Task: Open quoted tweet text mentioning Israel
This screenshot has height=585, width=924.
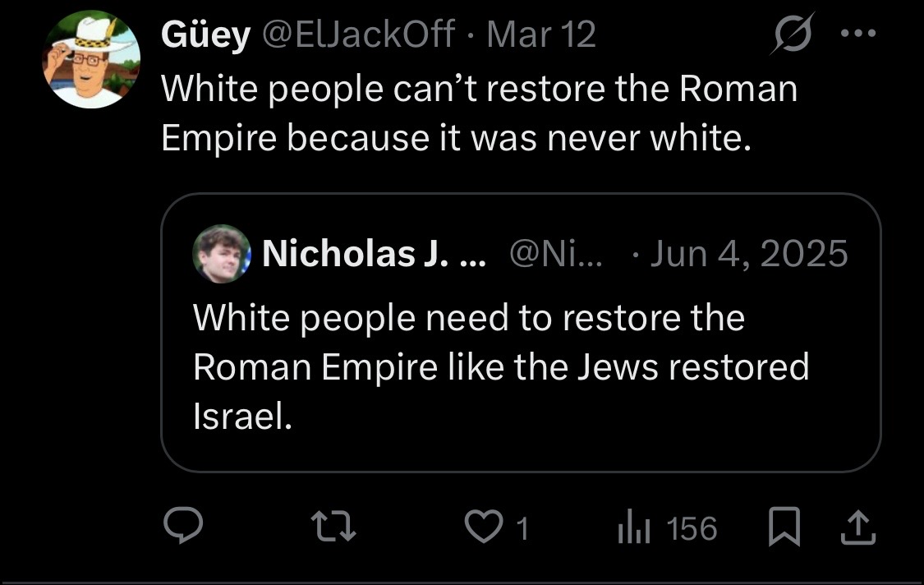Action: [501, 366]
